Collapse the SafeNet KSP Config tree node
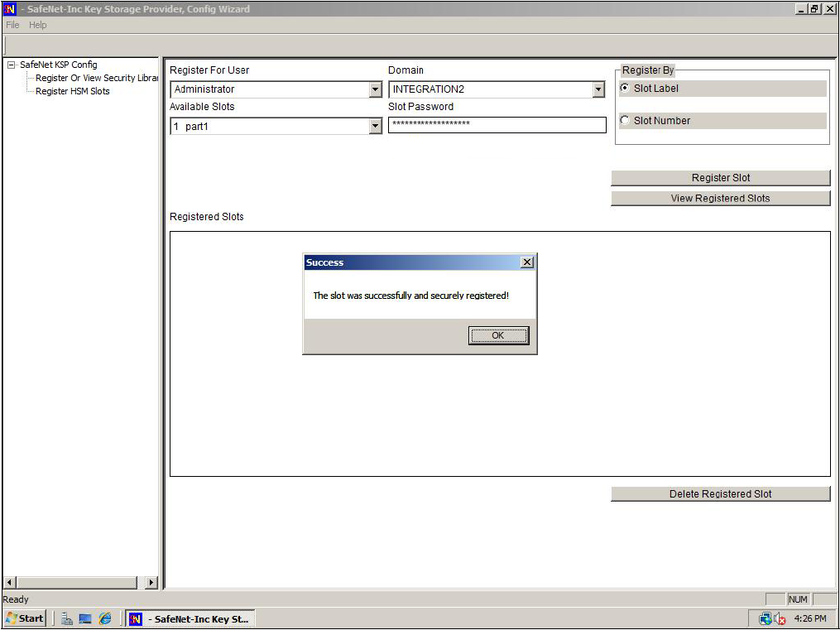 pyautogui.click(x=12, y=65)
